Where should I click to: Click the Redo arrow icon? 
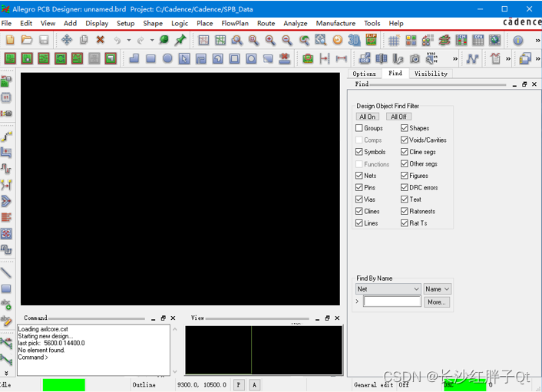tap(140, 41)
